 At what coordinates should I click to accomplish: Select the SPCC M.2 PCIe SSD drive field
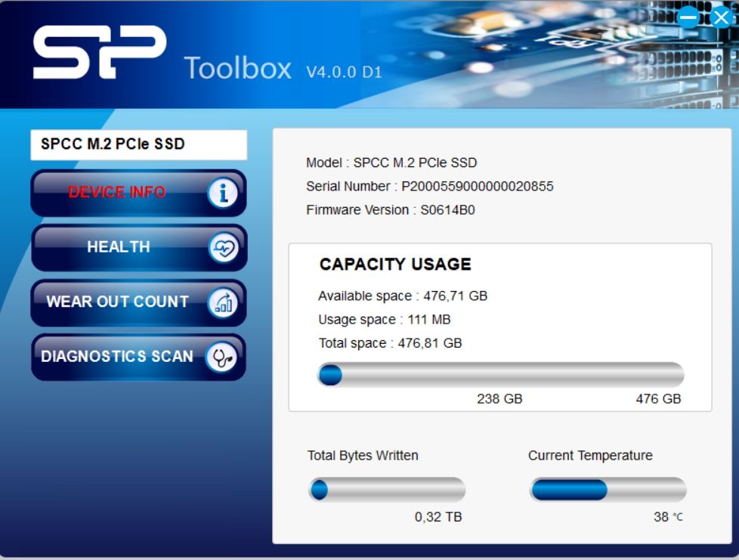point(138,144)
